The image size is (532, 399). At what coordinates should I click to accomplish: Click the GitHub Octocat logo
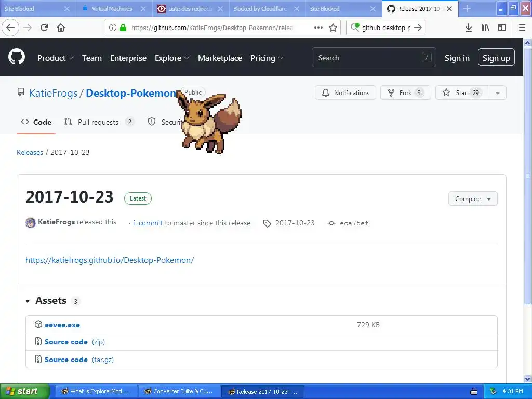pyautogui.click(x=17, y=57)
